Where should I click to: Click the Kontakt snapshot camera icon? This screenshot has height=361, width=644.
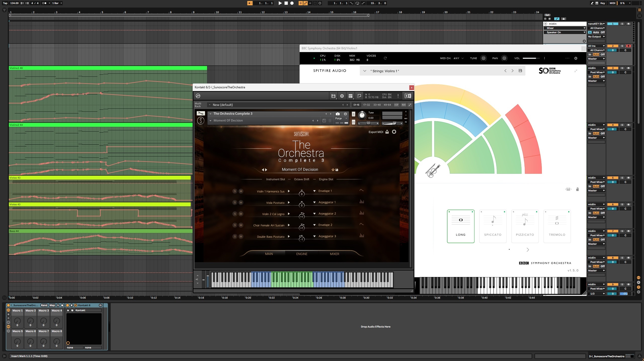pyautogui.click(x=338, y=114)
